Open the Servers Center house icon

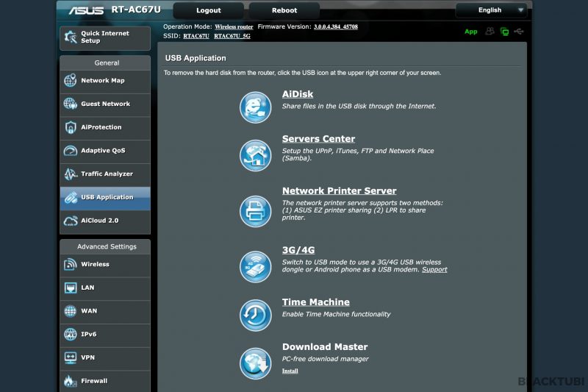pyautogui.click(x=255, y=155)
